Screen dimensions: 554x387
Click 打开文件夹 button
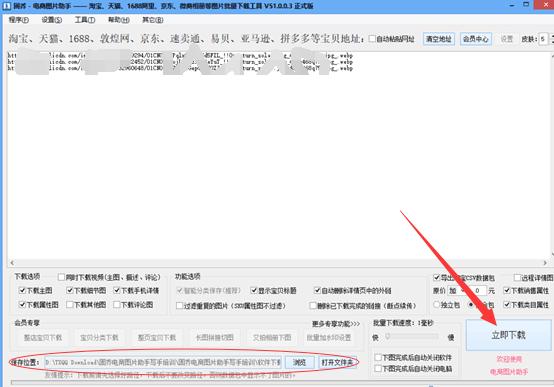point(337,362)
